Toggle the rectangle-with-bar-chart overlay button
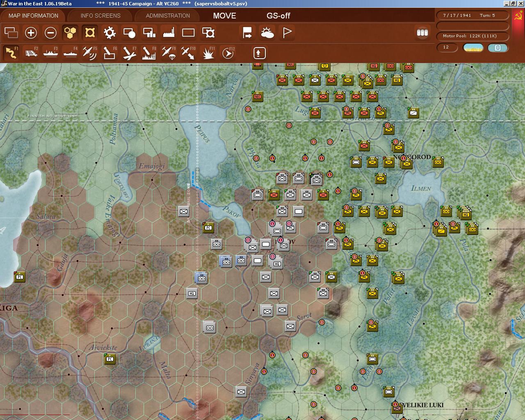This screenshot has width=525, height=420. point(149,32)
